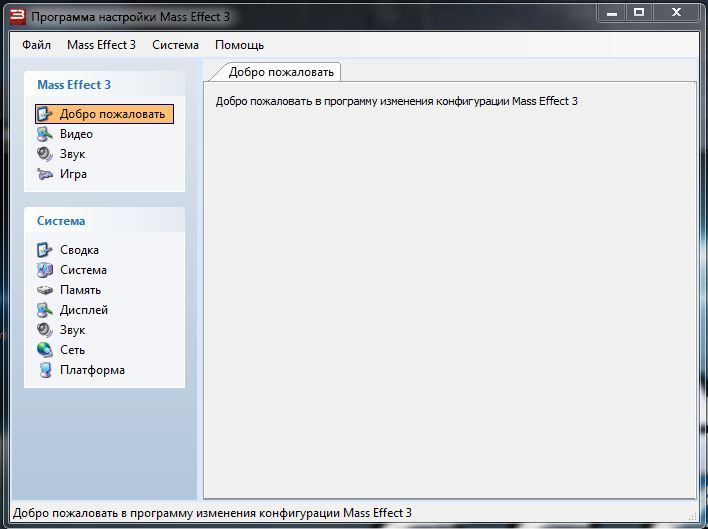Image resolution: width=708 pixels, height=529 pixels.
Task: Open Звук info under Система group
Action: (72, 330)
